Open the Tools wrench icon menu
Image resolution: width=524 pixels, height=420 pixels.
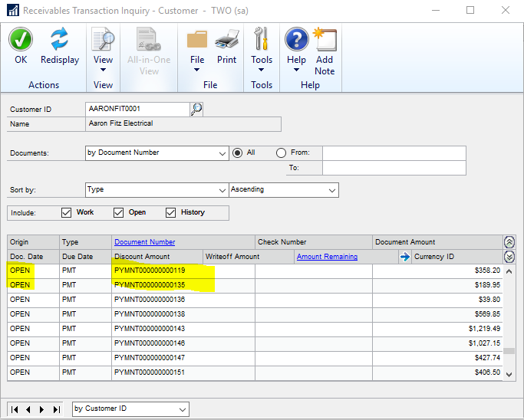(x=262, y=40)
